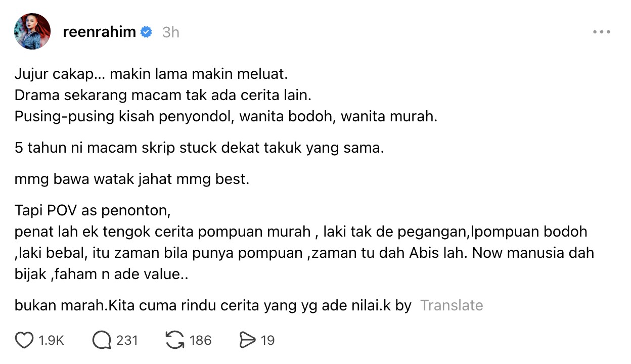Click the "mmg bawa watak jahat" line
Screen dimensions: 631x364
pos(132,179)
